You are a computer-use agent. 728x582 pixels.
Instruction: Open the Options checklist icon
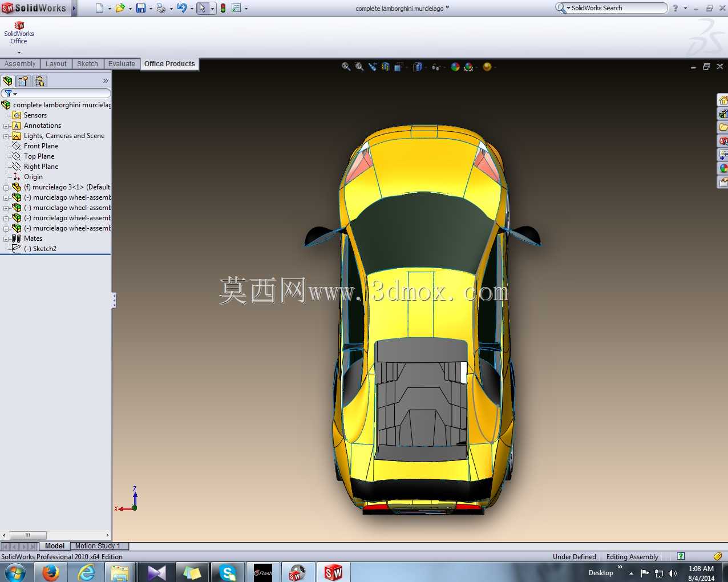[x=236, y=8]
